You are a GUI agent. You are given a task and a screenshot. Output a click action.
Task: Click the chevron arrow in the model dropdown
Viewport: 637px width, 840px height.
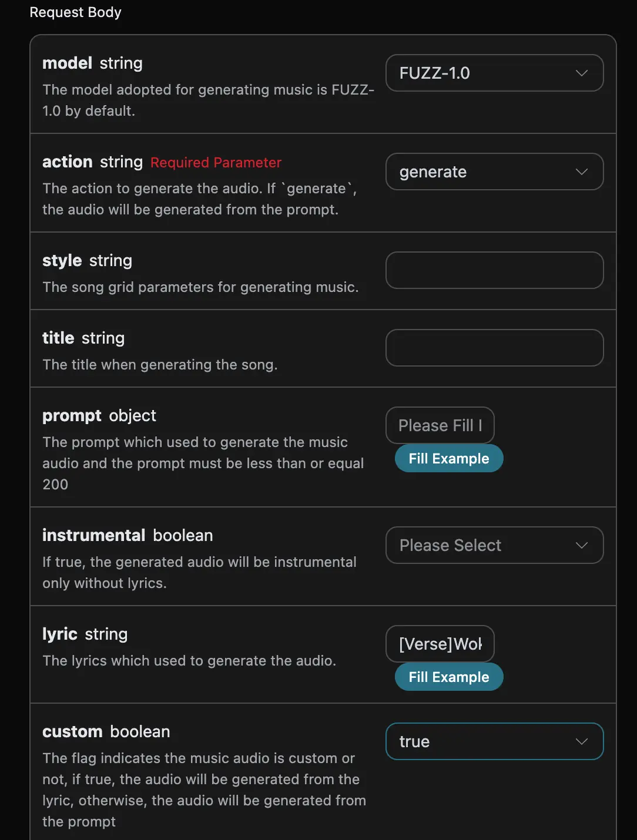coord(582,73)
